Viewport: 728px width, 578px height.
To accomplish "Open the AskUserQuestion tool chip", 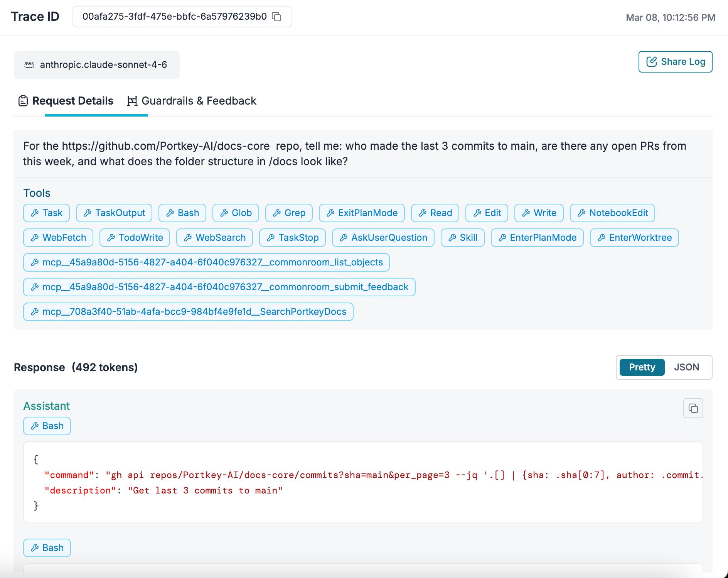I will pos(383,238).
